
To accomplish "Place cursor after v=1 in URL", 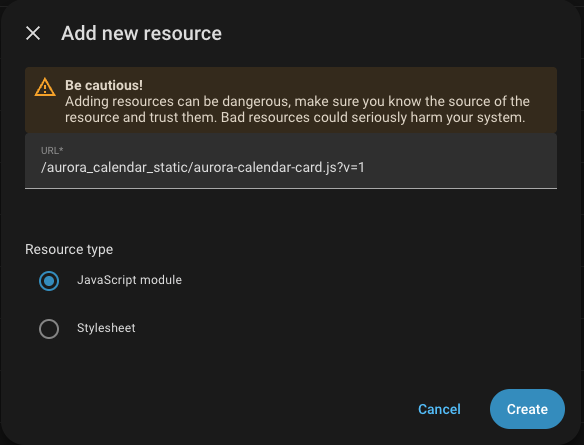I will point(365,167).
